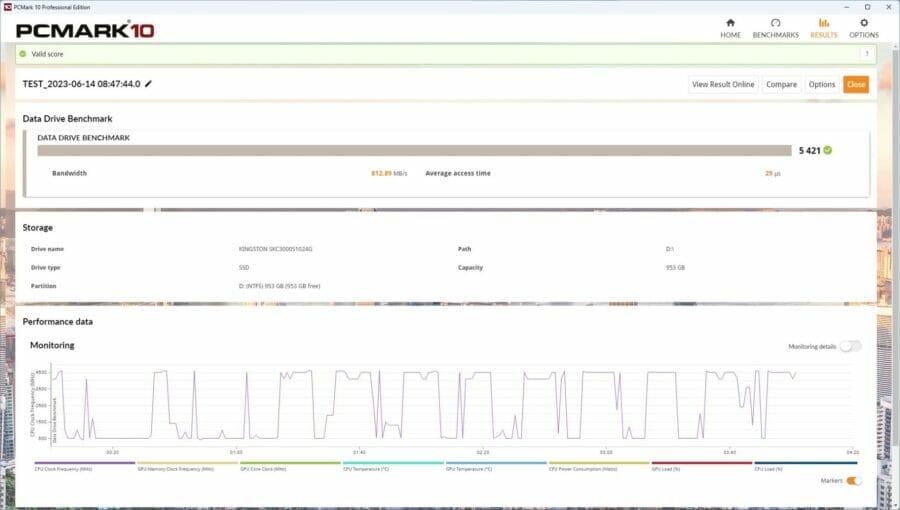Toggle CPU Clock Frequency legend line
Viewport: 900px width, 510px height.
coord(84,465)
